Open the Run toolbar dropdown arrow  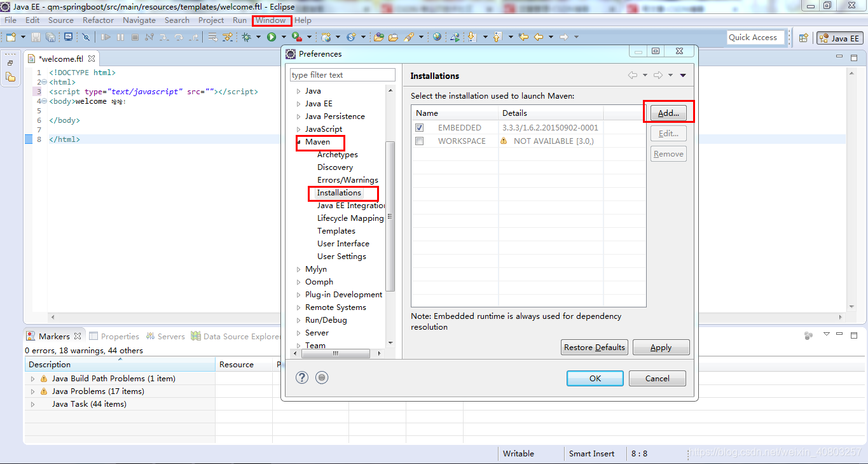[283, 38]
